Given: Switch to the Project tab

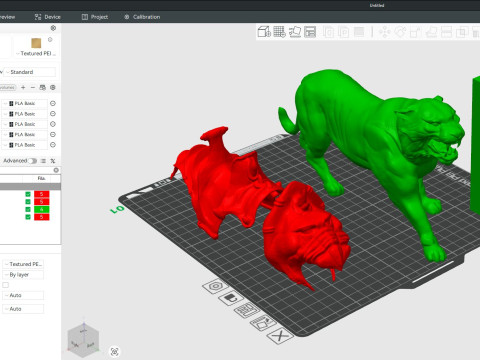Looking at the screenshot, I should tap(95, 17).
